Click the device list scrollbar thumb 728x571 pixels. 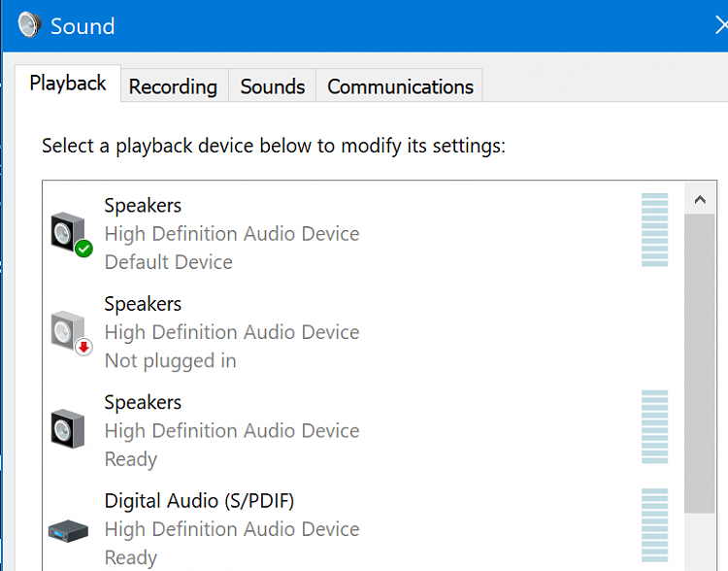point(700,363)
